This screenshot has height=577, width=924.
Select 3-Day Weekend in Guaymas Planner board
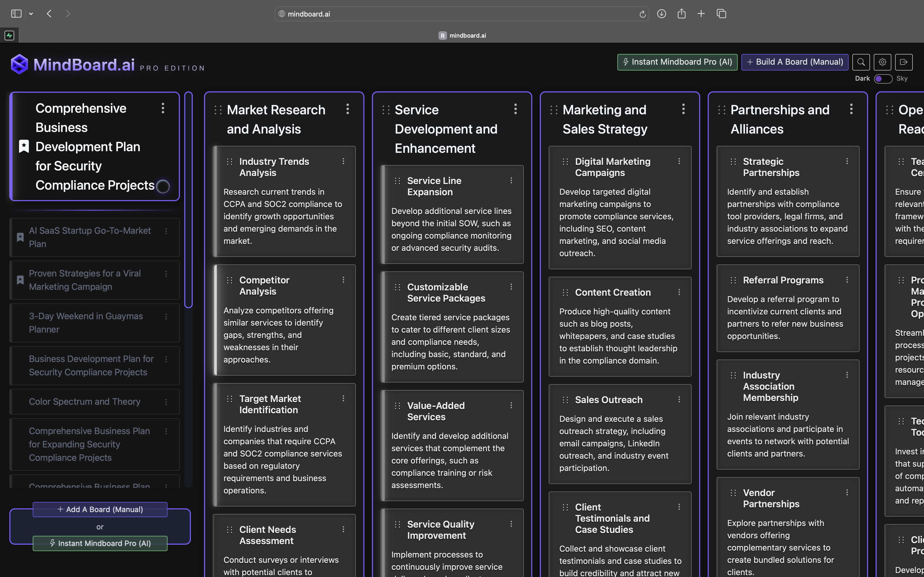[x=86, y=322]
